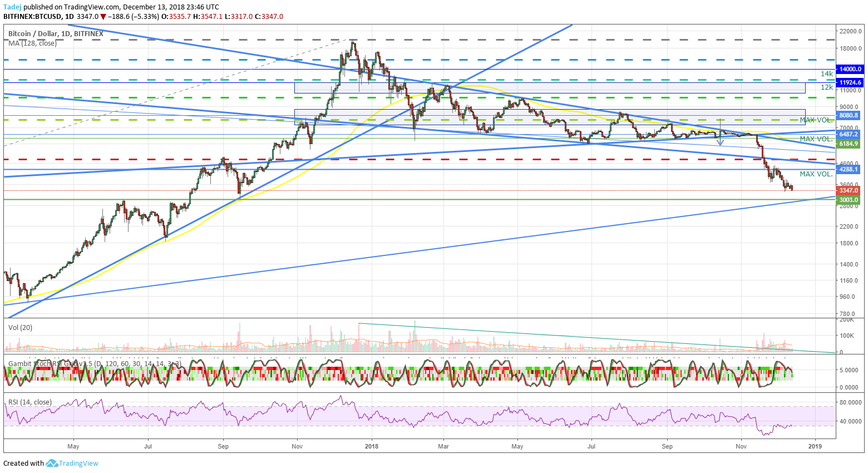868x473 pixels.
Task: Click the 80.0000 RSI axis tick
Action: tap(850, 402)
